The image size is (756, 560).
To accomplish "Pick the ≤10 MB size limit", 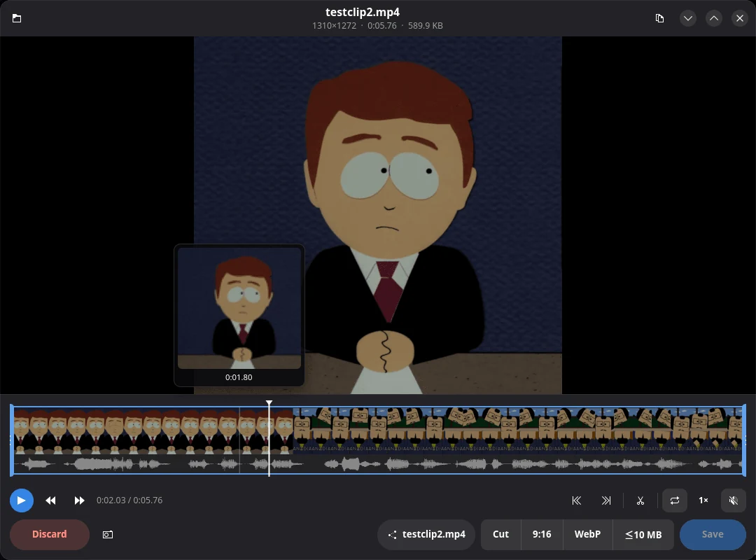I will [643, 534].
